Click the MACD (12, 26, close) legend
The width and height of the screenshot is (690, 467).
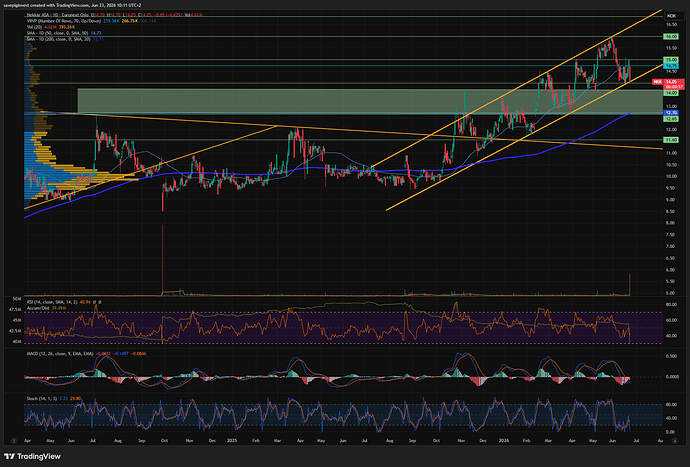point(59,353)
